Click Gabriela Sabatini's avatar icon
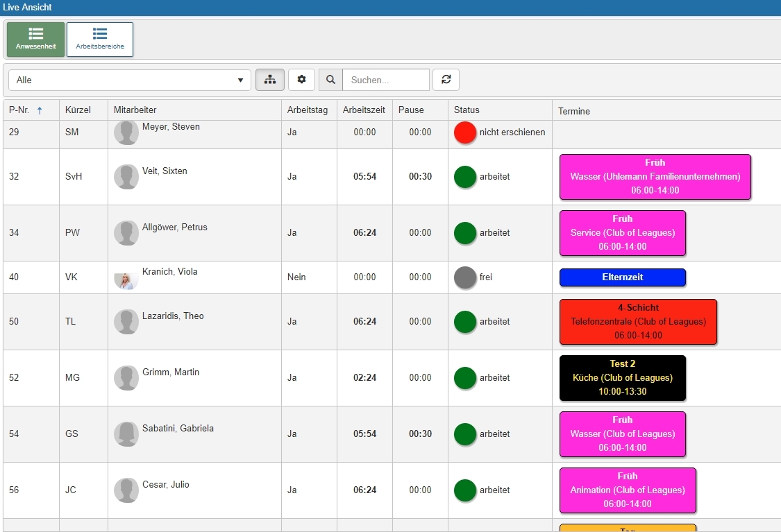The image size is (781, 532). [126, 434]
